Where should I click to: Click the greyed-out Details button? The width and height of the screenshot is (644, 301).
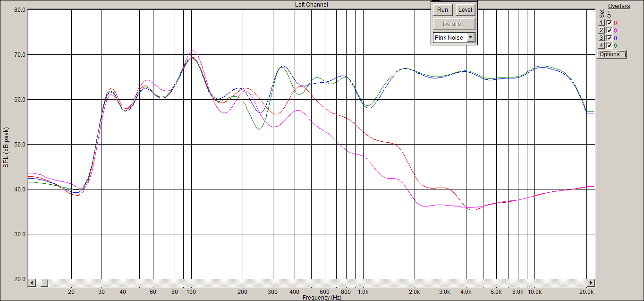click(x=454, y=24)
